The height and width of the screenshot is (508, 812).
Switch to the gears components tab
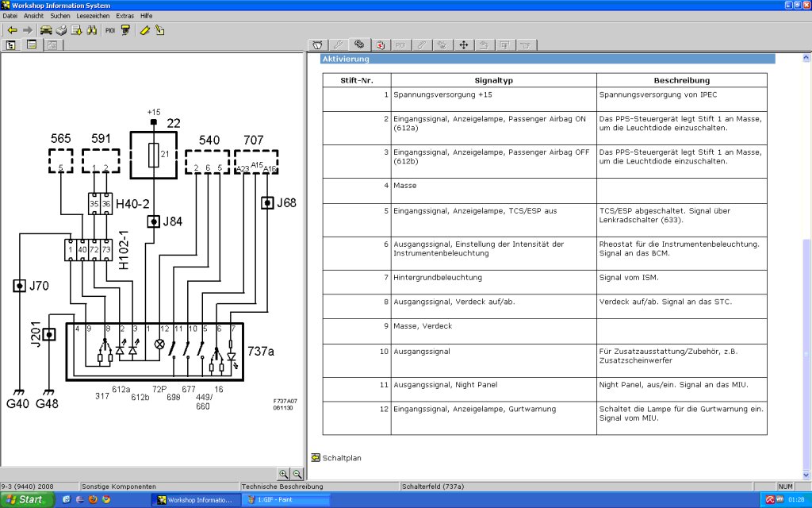pos(359,44)
